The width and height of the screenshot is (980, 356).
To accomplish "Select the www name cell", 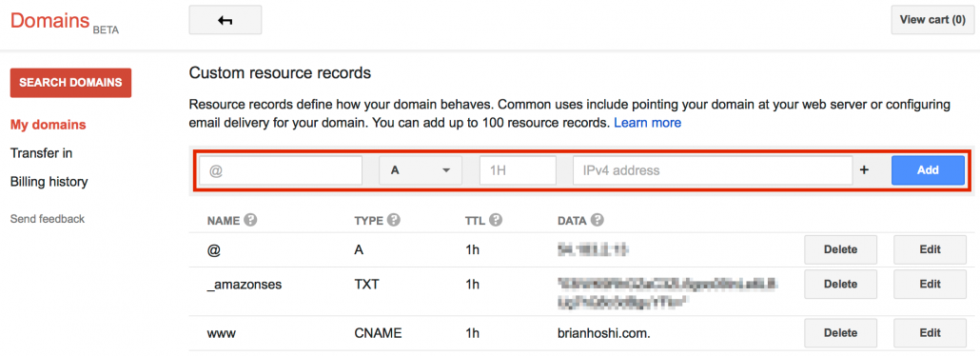I will (222, 333).
